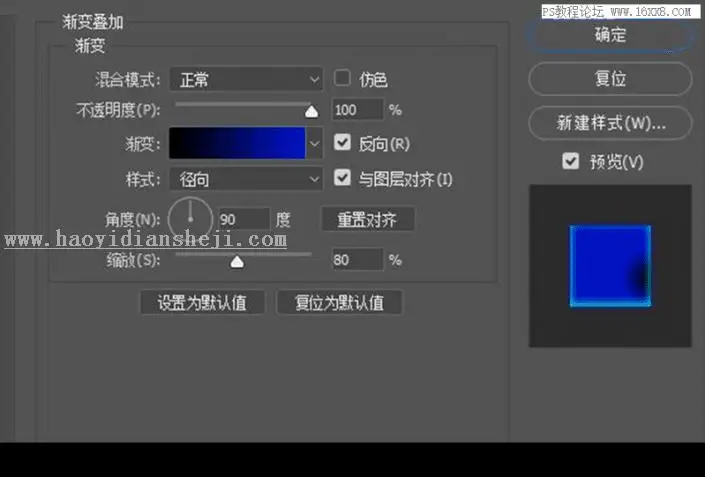
Task: Toggle the 仿色 checkbox
Action: tap(342, 78)
